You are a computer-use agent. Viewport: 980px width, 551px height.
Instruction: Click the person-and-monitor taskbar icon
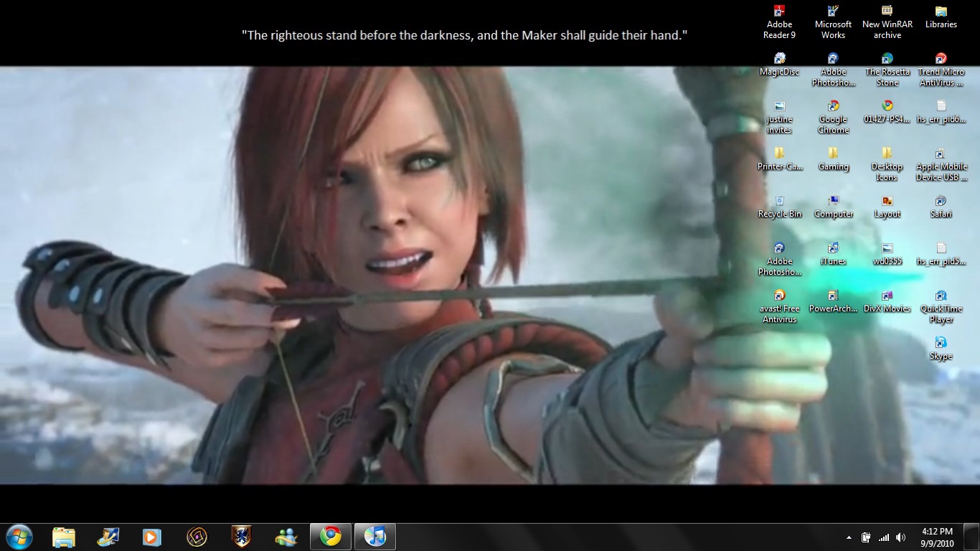tap(108, 537)
